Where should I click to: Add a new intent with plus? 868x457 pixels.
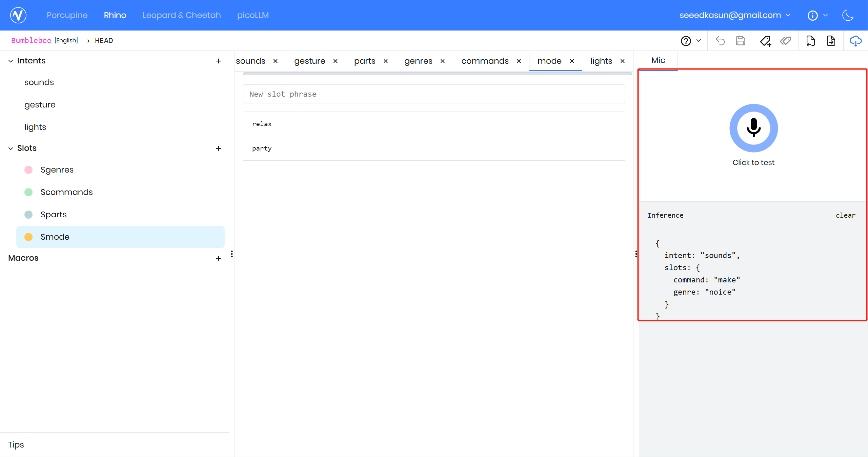(219, 61)
